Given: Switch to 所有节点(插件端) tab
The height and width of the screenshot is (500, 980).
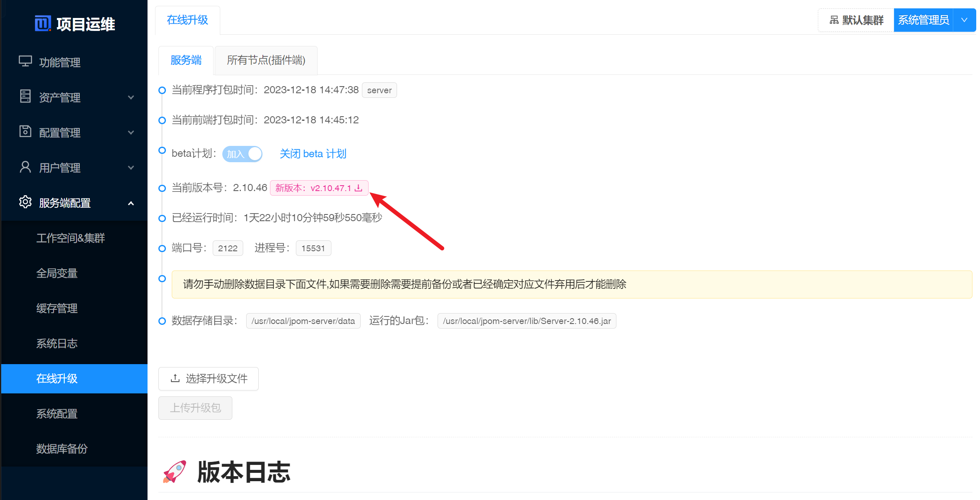Looking at the screenshot, I should click(x=266, y=60).
